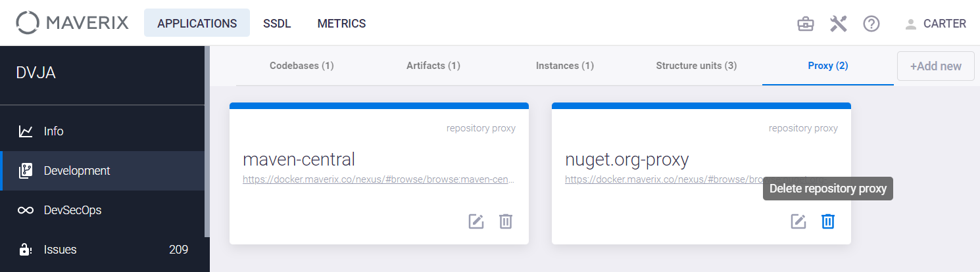Switch to the Artifacts tab
The height and width of the screenshot is (272, 980).
tap(433, 66)
